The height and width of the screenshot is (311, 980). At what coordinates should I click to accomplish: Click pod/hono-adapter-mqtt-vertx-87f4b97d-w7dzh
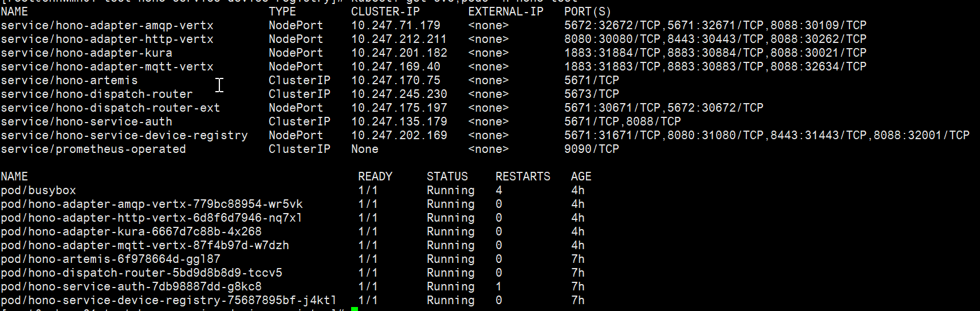click(x=145, y=246)
